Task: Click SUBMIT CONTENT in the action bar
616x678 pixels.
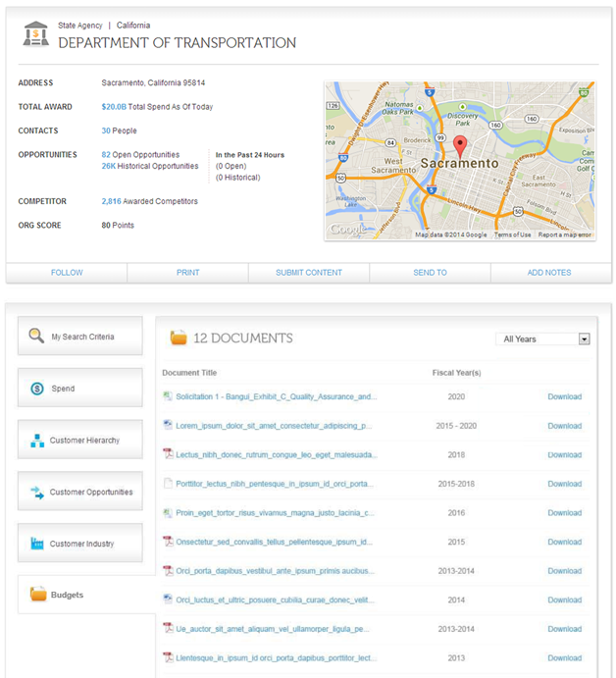Action: 309,273
